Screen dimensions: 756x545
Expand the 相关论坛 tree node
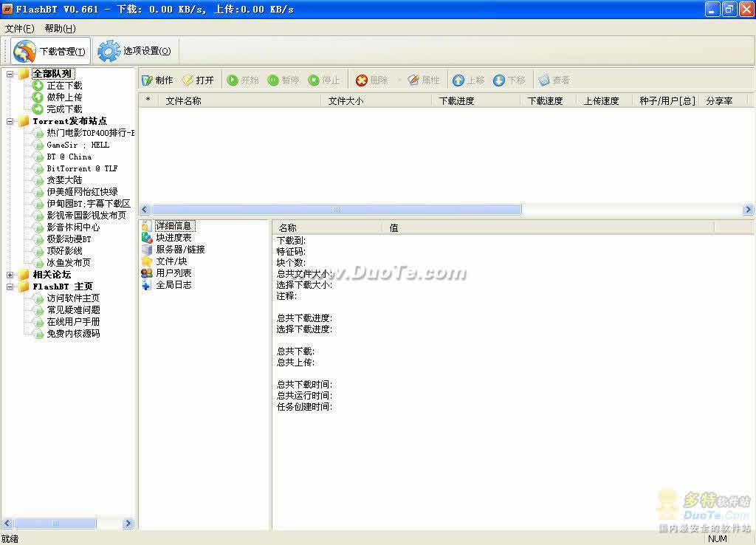[10, 275]
